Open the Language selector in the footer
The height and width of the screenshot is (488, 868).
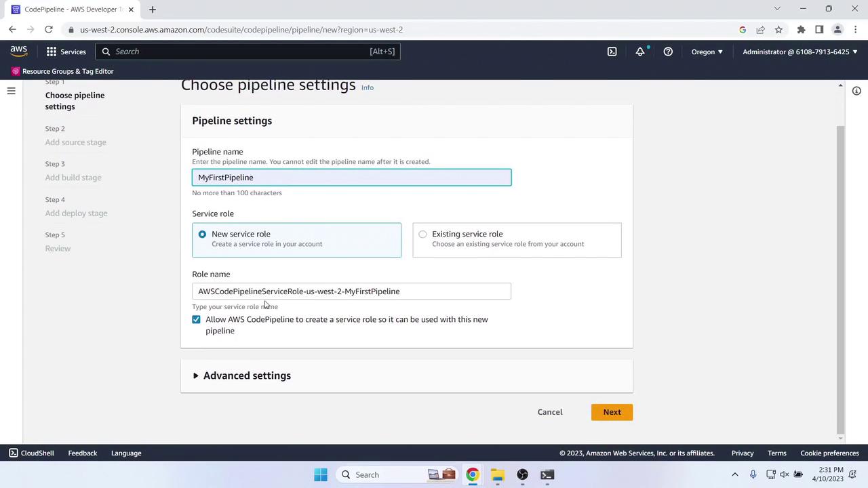click(x=126, y=453)
